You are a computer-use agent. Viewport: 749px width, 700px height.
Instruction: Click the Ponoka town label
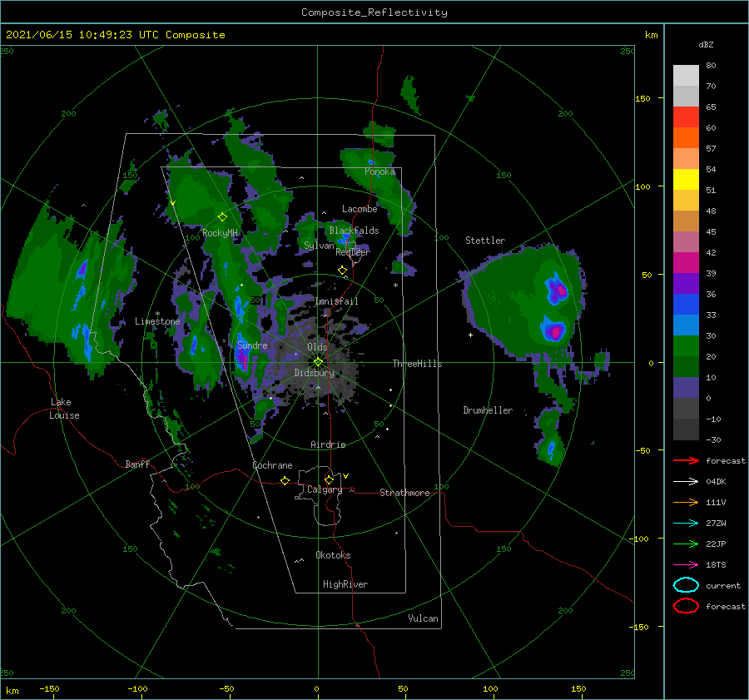[379, 171]
